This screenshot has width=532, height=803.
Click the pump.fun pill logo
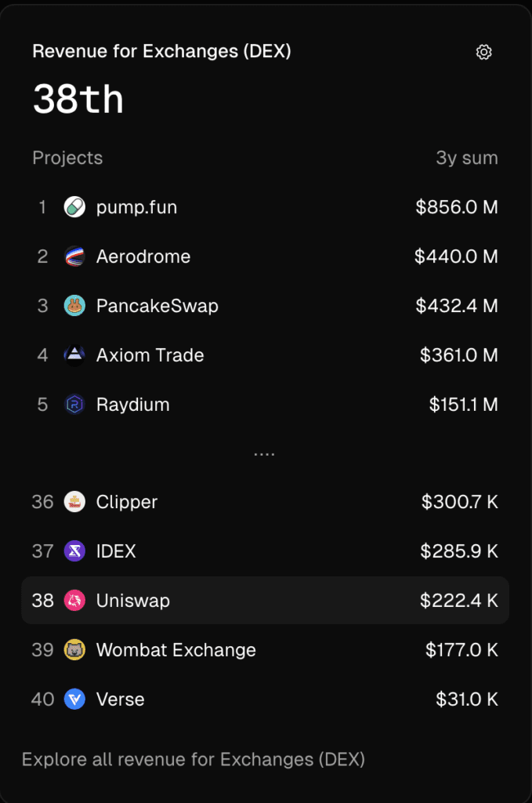coord(74,208)
